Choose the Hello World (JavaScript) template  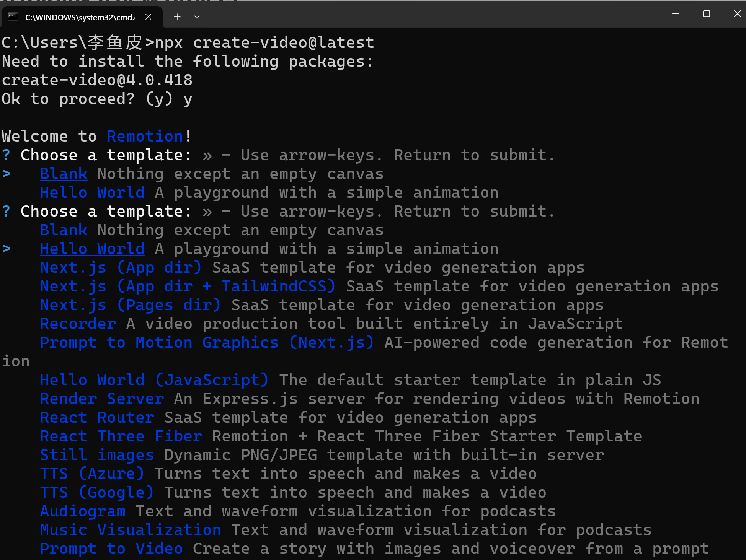[154, 380]
